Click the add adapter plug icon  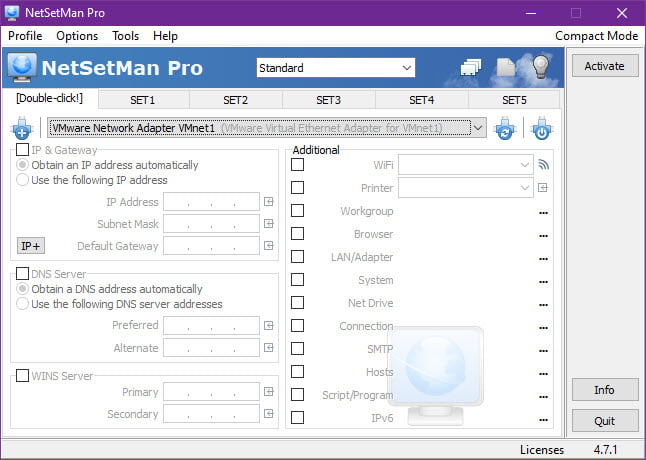pyautogui.click(x=22, y=128)
